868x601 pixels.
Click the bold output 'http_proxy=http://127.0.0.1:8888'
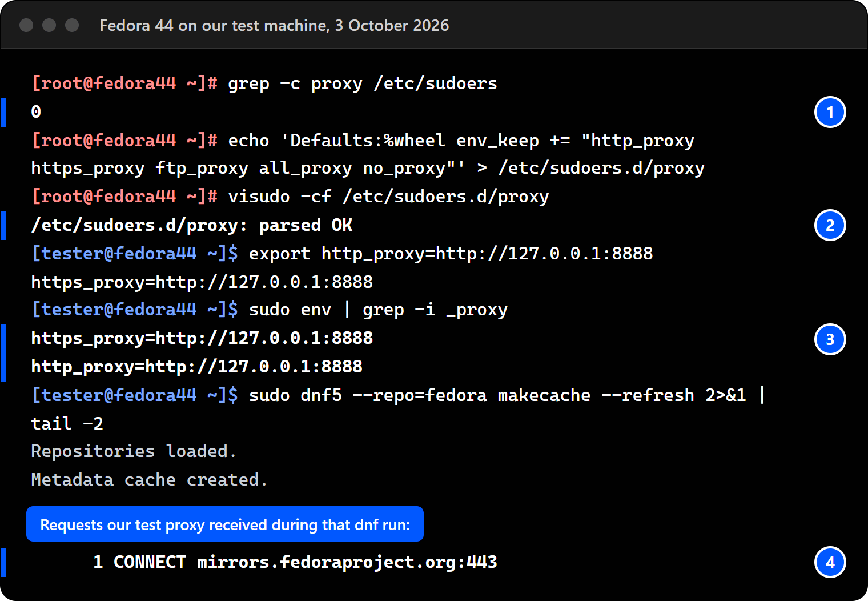click(197, 367)
